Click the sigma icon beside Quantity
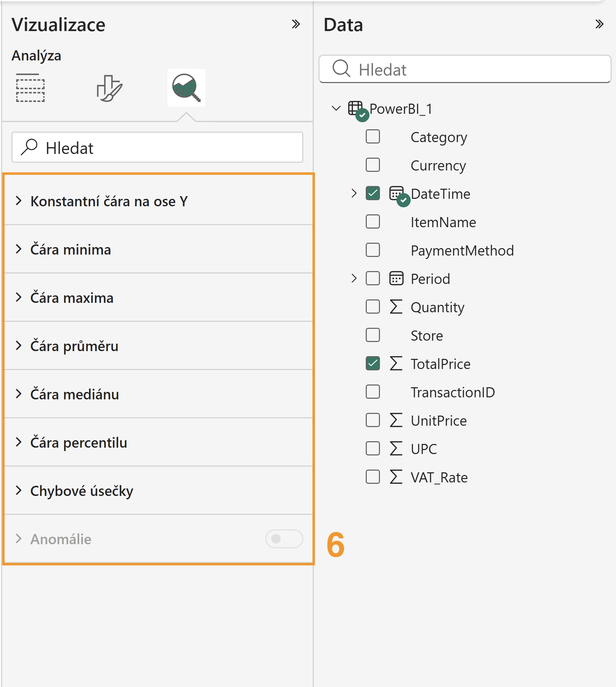The height and width of the screenshot is (687, 616). click(x=396, y=307)
